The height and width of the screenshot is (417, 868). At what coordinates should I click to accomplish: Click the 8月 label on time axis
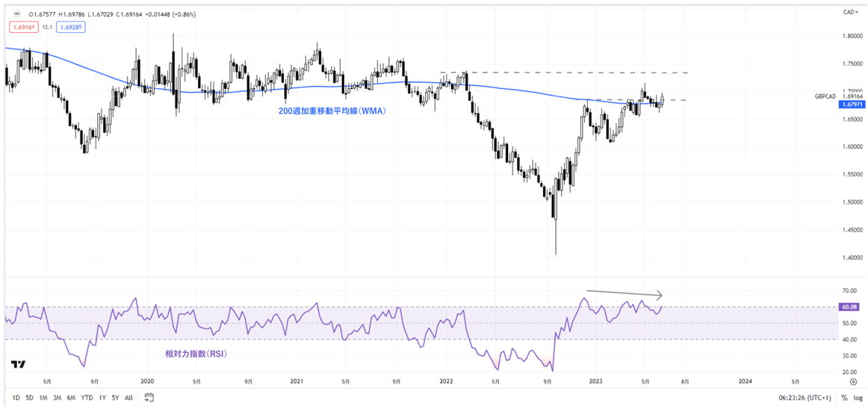pyautogui.click(x=686, y=381)
